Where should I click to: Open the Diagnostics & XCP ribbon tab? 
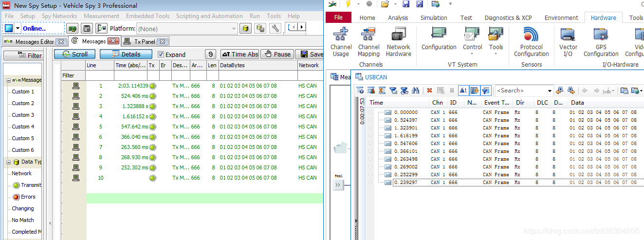pyautogui.click(x=508, y=18)
